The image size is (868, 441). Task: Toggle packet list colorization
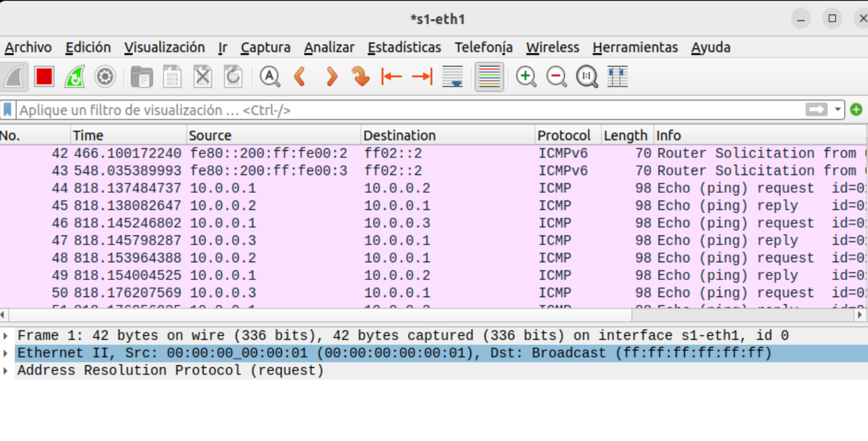tap(489, 77)
